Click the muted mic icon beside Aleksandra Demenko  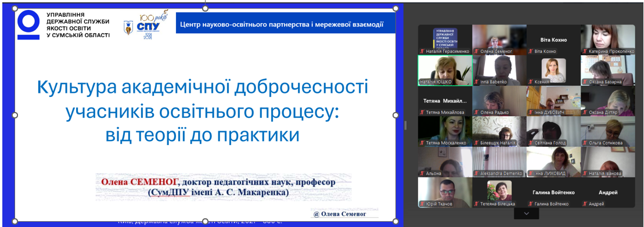[x=476, y=174]
